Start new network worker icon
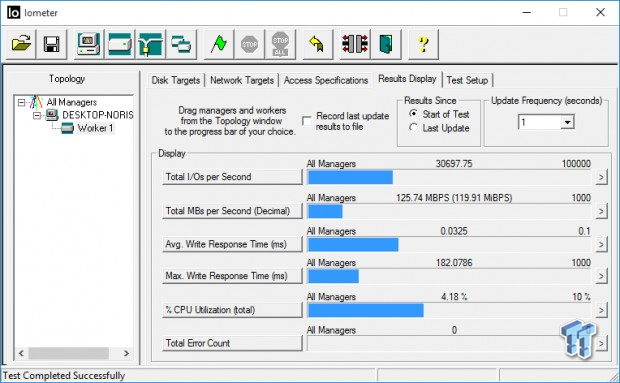Viewport: 620px width, 383px height. 150,44
